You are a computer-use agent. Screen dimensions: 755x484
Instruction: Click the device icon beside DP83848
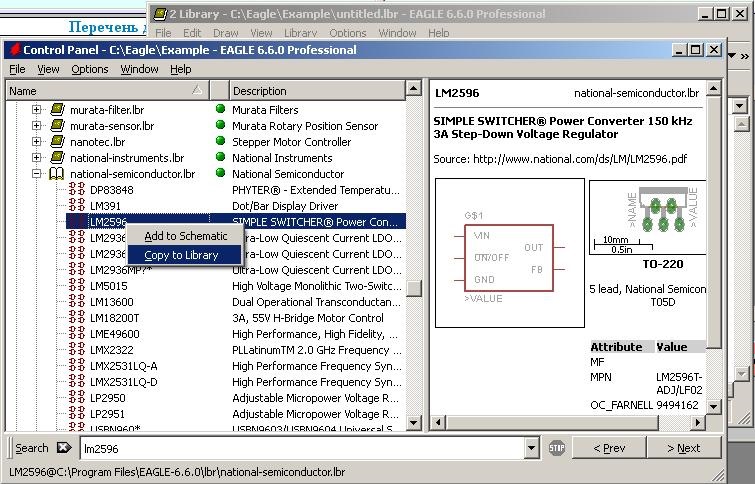coord(77,189)
